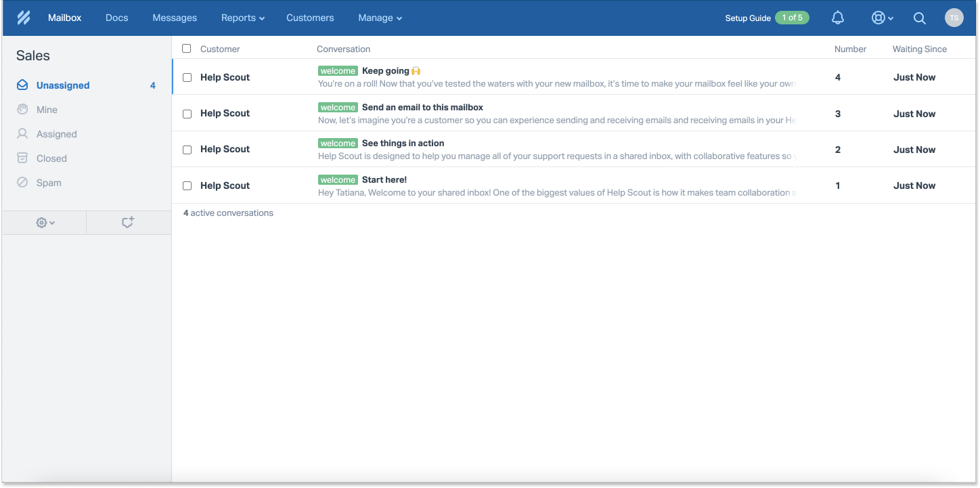Click the Number column header
Image resolution: width=980 pixels, height=488 pixels.
(x=850, y=49)
